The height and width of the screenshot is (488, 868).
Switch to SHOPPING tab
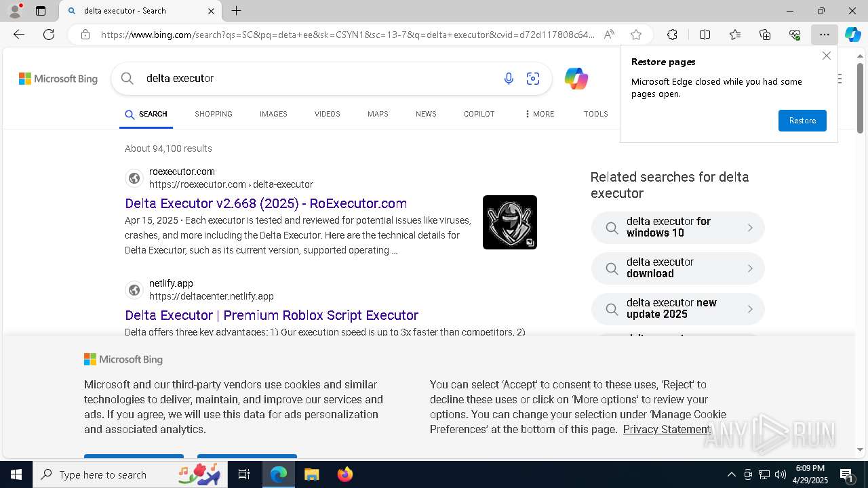(214, 114)
